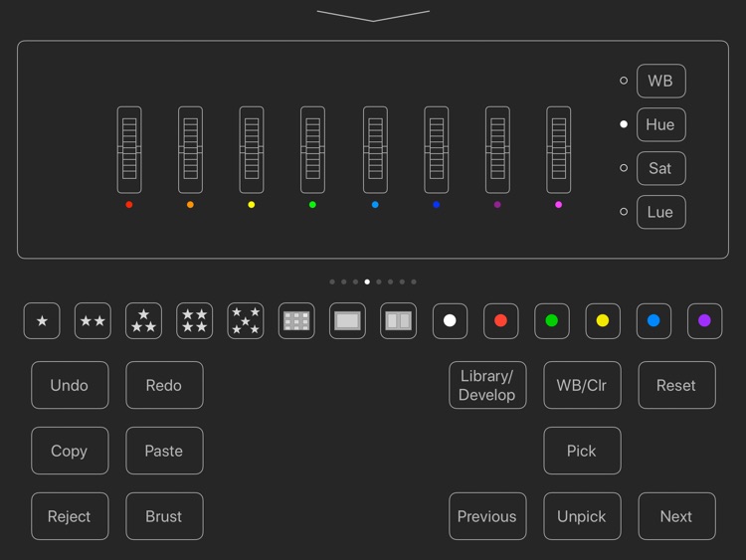Set a three-star rating
This screenshot has width=746, height=560.
point(143,320)
